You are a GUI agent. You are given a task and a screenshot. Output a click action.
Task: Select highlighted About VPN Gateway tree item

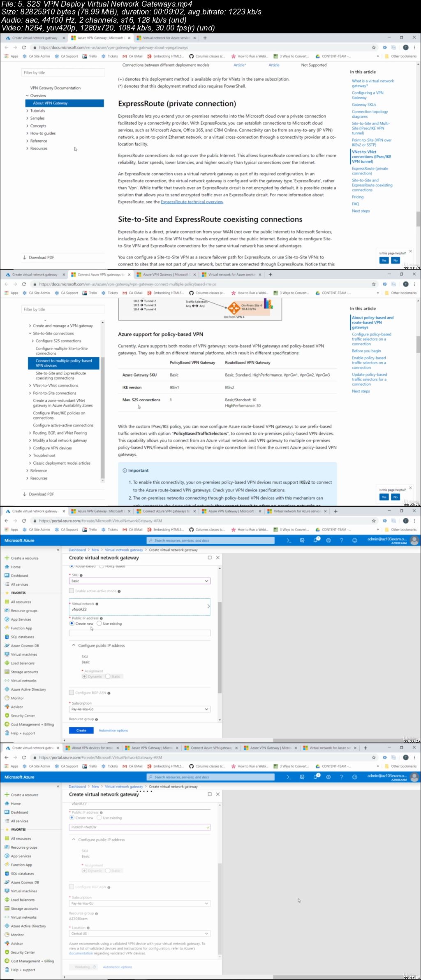click(x=65, y=103)
